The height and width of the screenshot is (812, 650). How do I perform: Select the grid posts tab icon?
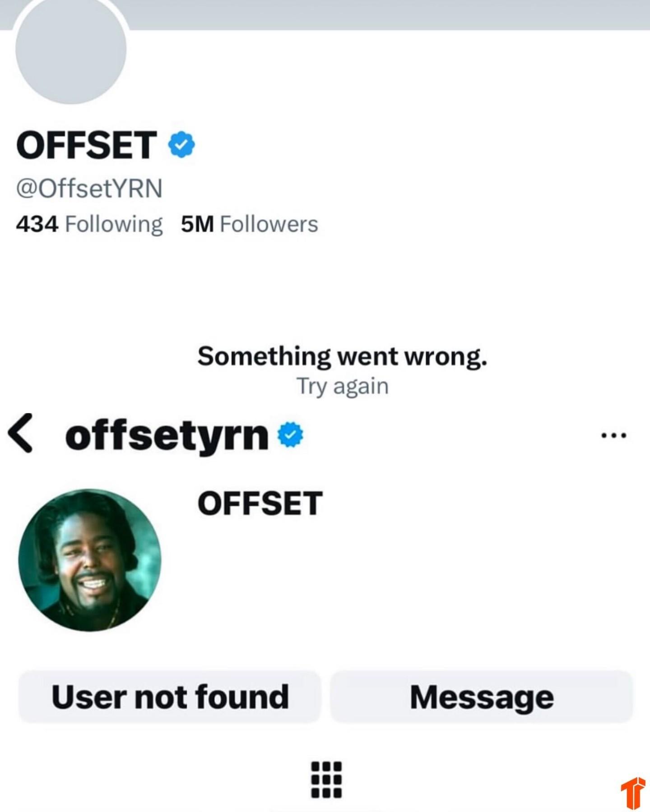pyautogui.click(x=326, y=780)
